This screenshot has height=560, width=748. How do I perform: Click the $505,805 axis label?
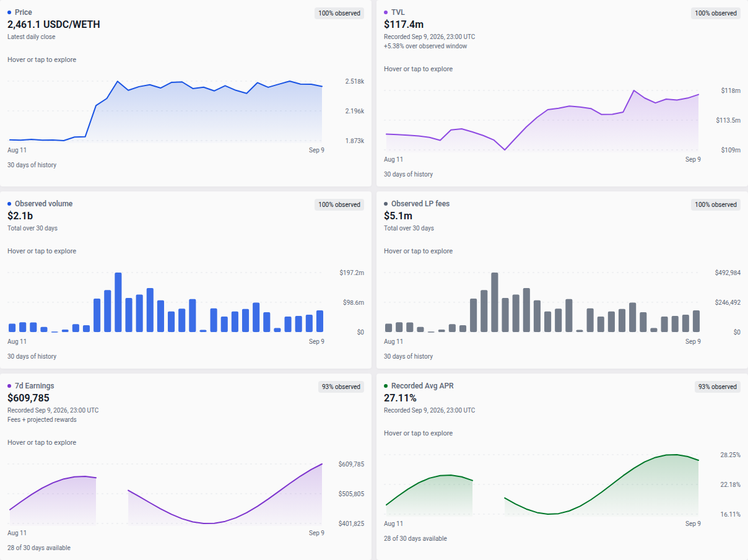coord(351,494)
